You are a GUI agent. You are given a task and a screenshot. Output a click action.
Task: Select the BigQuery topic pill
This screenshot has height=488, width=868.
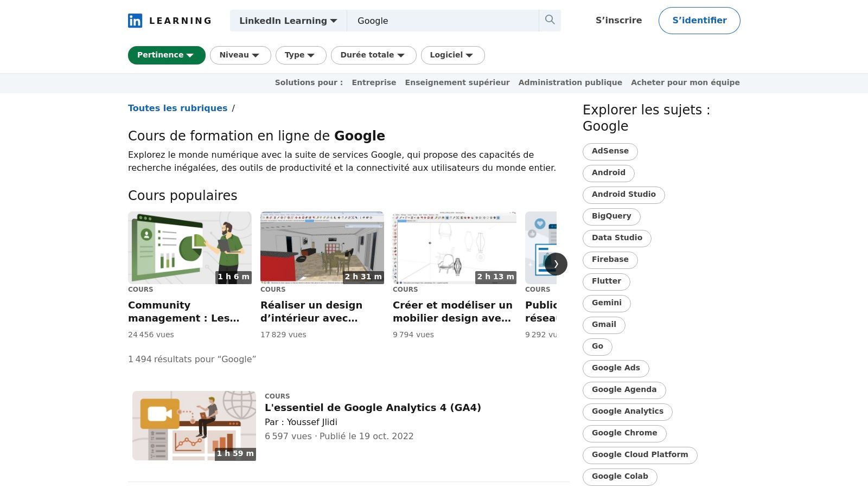611,216
